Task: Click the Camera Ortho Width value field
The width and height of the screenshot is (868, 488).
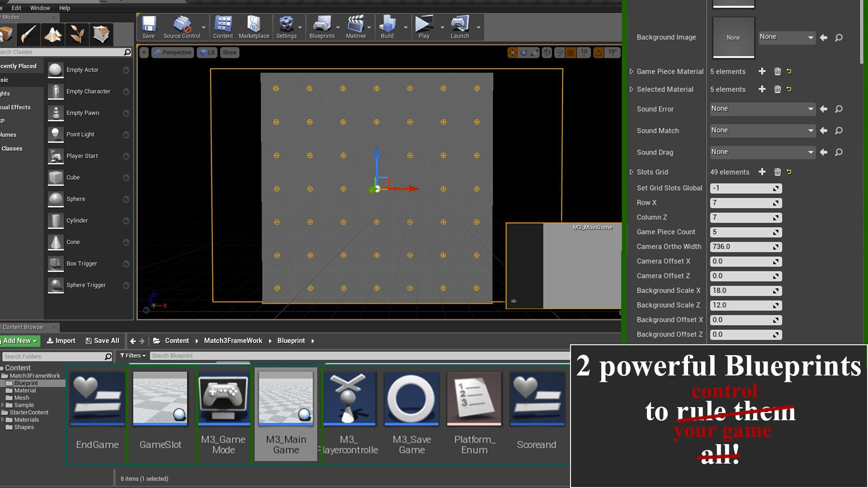Action: 745,247
